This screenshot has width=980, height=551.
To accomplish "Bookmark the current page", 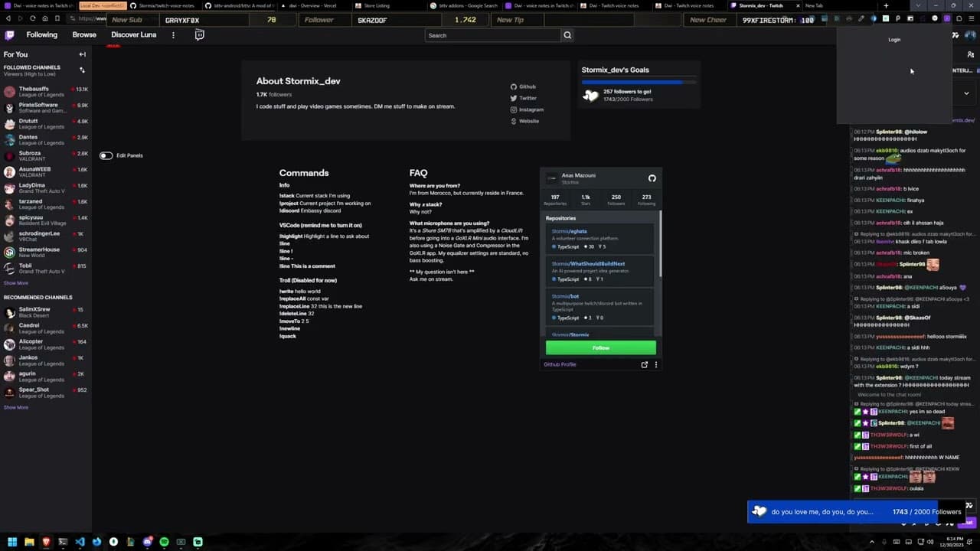I will 57,18.
